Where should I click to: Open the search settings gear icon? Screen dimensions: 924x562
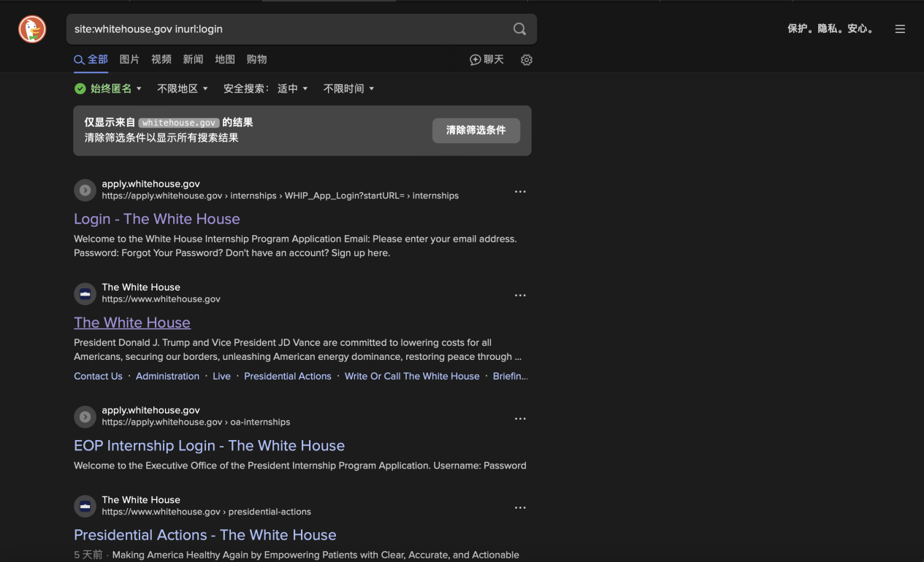tap(527, 60)
